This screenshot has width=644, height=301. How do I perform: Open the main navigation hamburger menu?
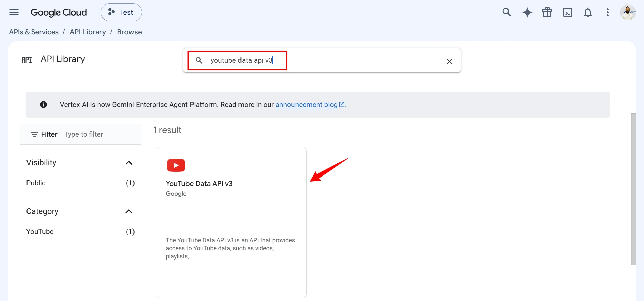tap(14, 12)
